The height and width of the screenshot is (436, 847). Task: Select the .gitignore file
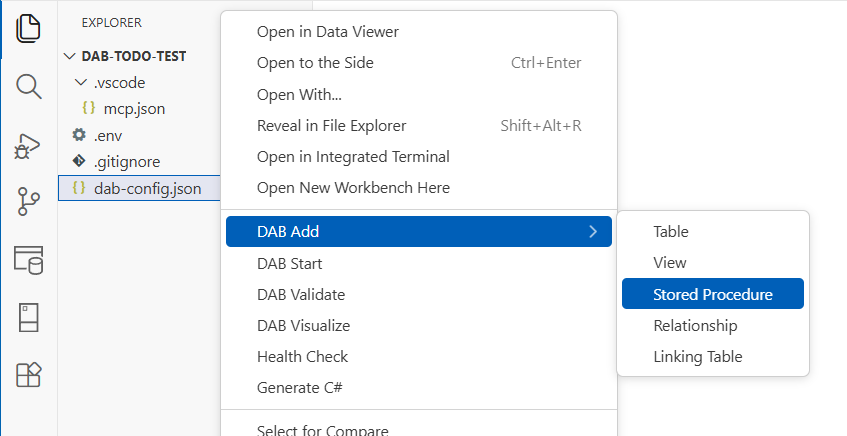pyautogui.click(x=126, y=161)
